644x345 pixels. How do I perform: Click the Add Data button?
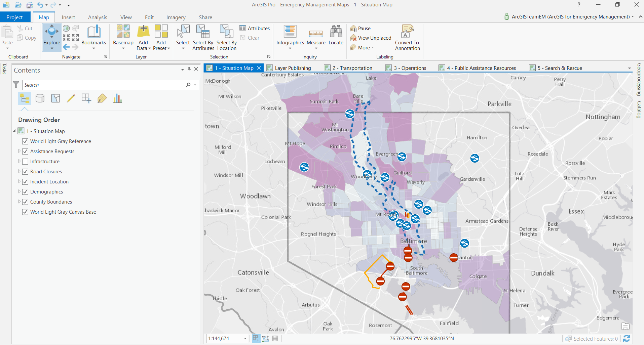143,37
